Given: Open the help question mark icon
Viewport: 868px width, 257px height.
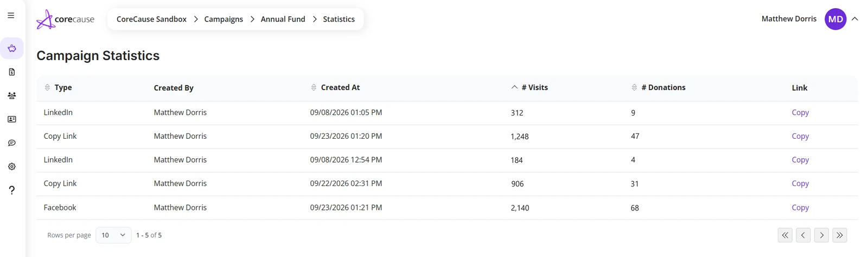Looking at the screenshot, I should click(12, 190).
